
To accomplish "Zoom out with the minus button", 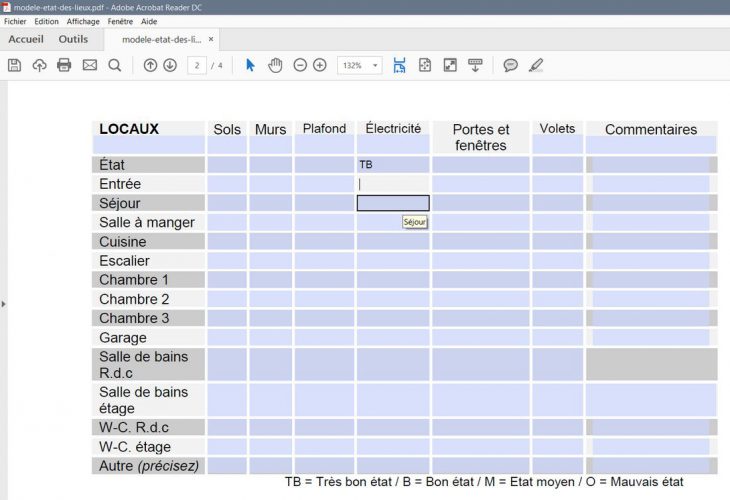I will point(301,65).
